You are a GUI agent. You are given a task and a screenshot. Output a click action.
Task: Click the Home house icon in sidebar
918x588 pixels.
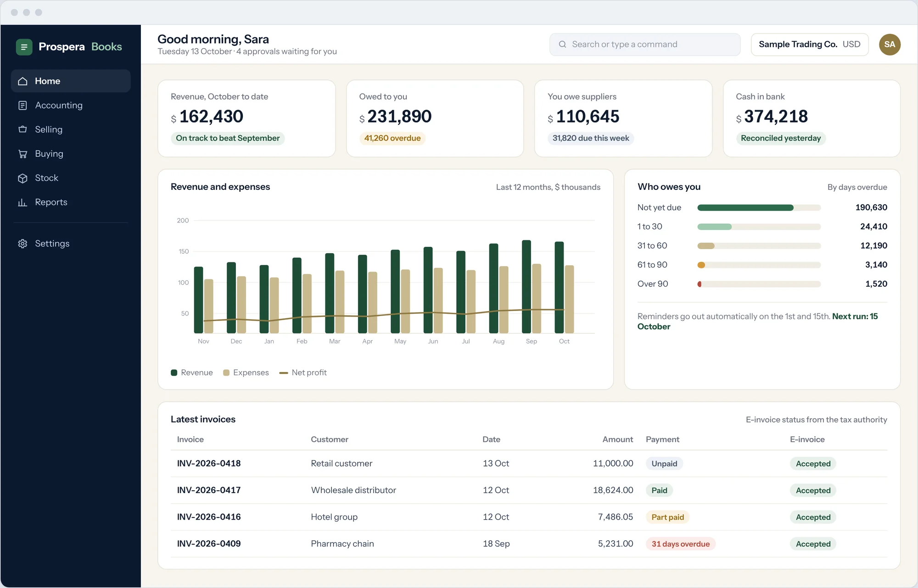(22, 81)
